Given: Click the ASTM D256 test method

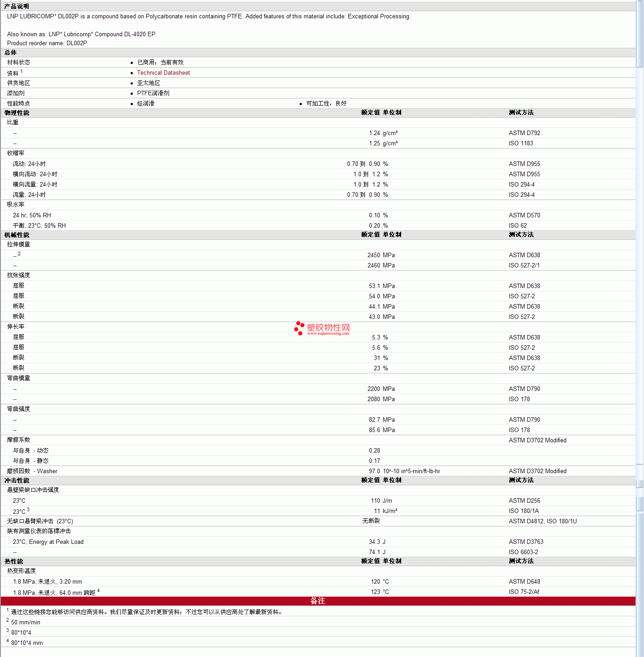Looking at the screenshot, I should tap(524, 500).
